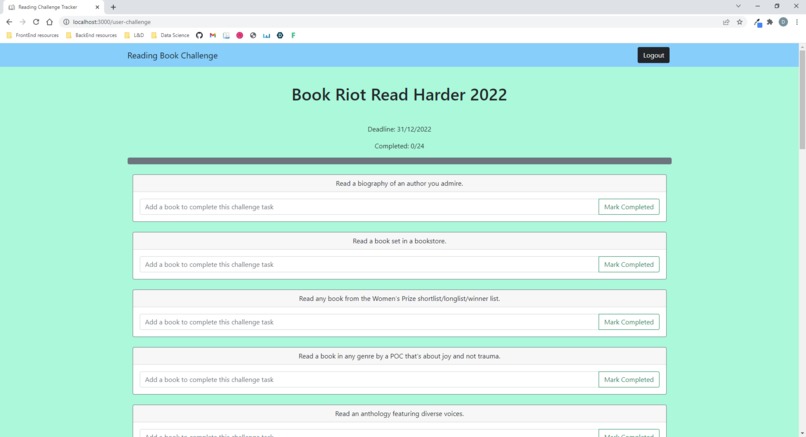
Task: Open the BackEnd resources bookmark folder
Action: (x=91, y=35)
